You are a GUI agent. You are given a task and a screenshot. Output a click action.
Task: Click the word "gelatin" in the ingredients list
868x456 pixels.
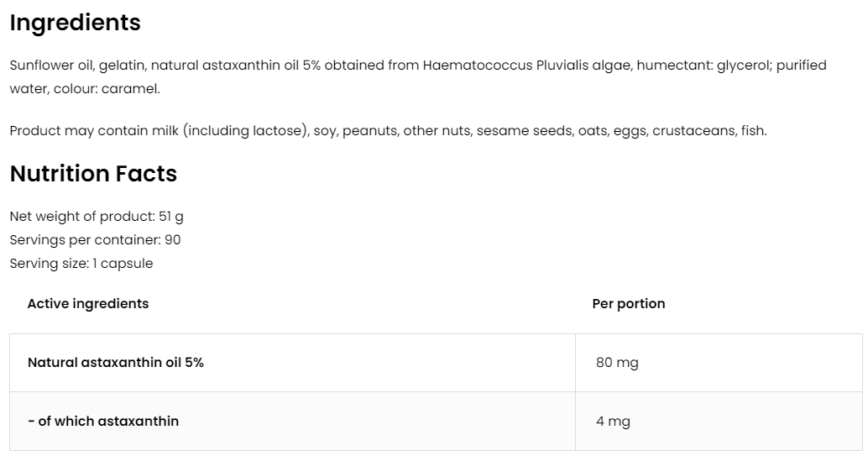(123, 66)
